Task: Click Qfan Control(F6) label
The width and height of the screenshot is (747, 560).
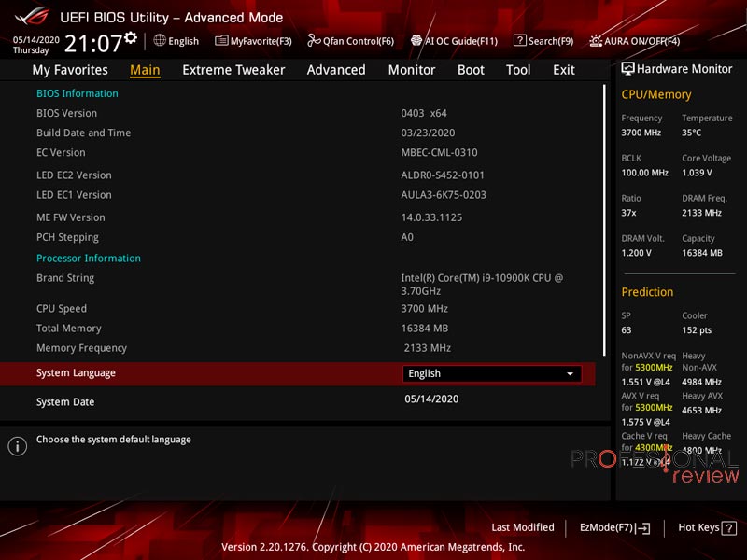Action: [359, 41]
